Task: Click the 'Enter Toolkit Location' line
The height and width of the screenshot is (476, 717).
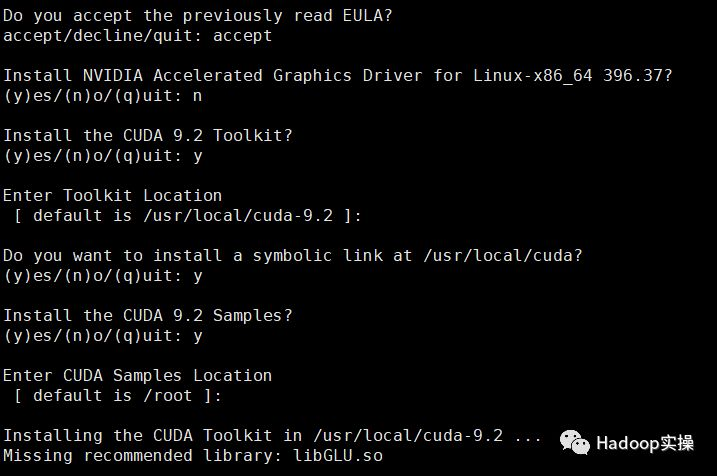Action: 112,196
